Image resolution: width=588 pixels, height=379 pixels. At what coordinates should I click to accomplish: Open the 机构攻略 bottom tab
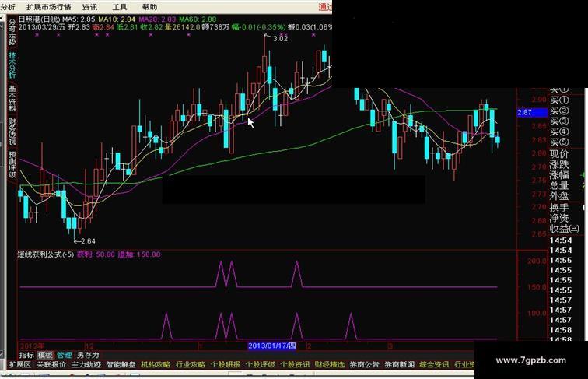pos(156,364)
